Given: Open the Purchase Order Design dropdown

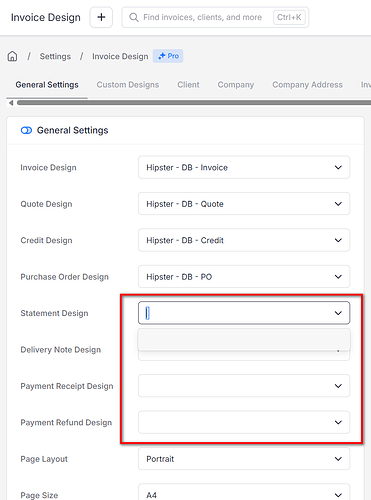Looking at the screenshot, I should [244, 277].
